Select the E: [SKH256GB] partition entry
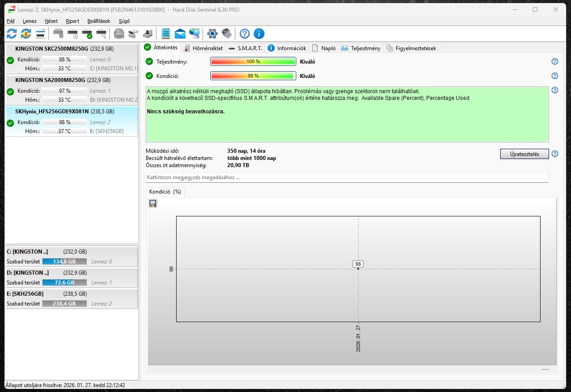The height and width of the screenshot is (392, 571). tap(71, 298)
